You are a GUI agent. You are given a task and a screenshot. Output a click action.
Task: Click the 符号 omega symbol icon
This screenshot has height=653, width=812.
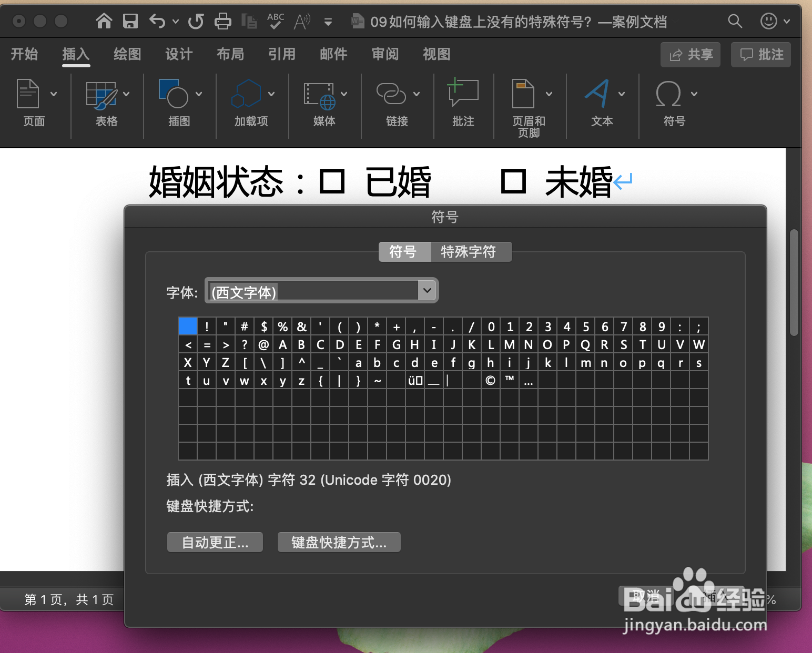tap(669, 94)
